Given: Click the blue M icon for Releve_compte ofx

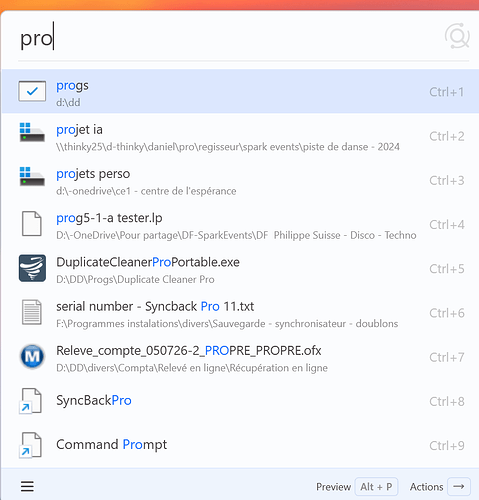Looking at the screenshot, I should [x=32, y=357].
